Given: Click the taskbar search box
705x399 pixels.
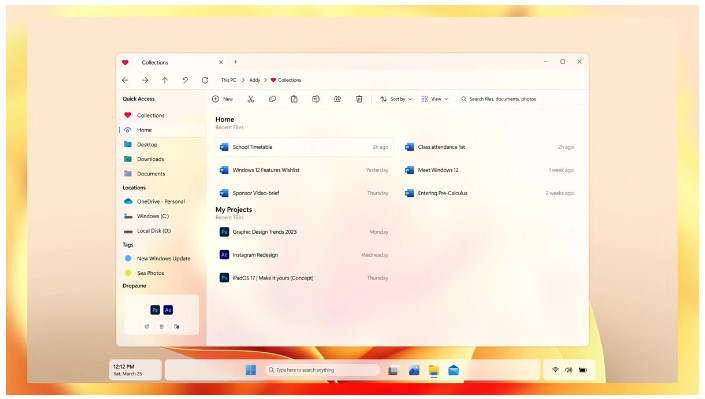Looking at the screenshot, I should pyautogui.click(x=322, y=370).
